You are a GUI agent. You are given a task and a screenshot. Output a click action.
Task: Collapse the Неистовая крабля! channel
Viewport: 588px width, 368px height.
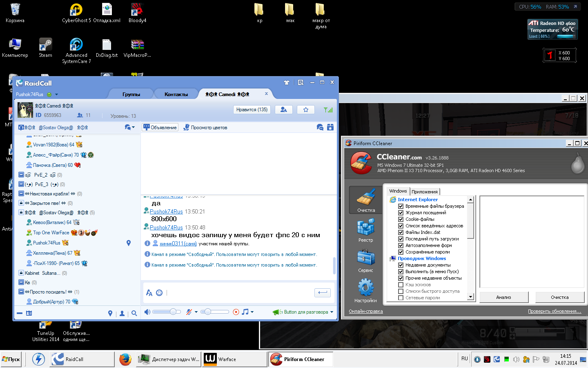coord(21,193)
